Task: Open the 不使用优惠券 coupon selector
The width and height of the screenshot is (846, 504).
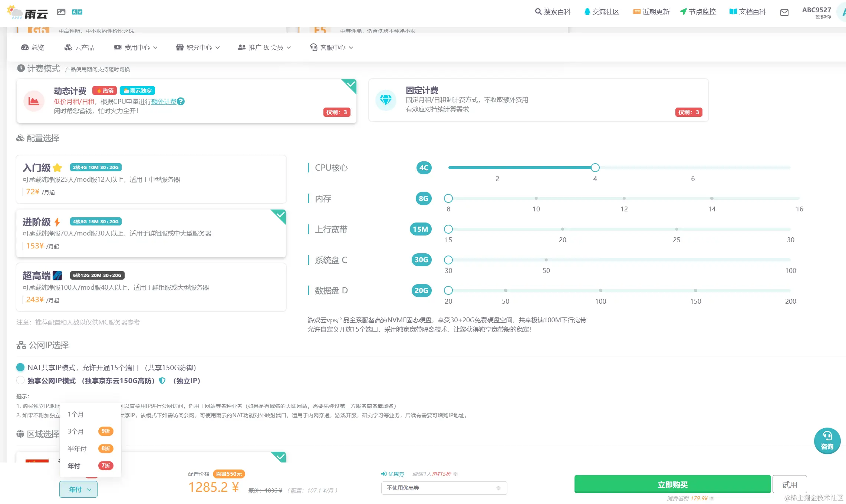Action: click(444, 488)
